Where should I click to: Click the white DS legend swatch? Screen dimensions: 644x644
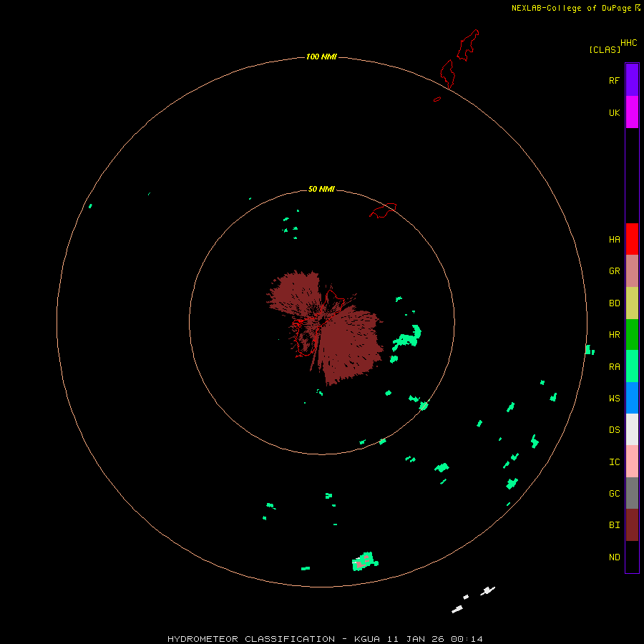coord(632,429)
